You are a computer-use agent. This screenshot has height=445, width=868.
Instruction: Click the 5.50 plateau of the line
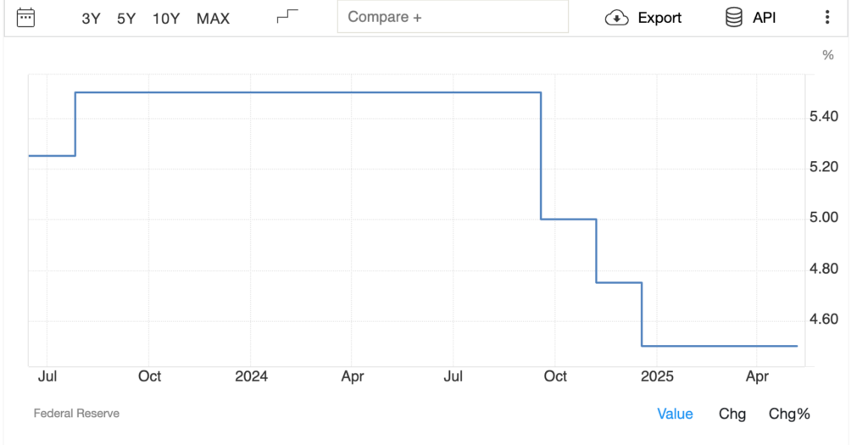305,92
